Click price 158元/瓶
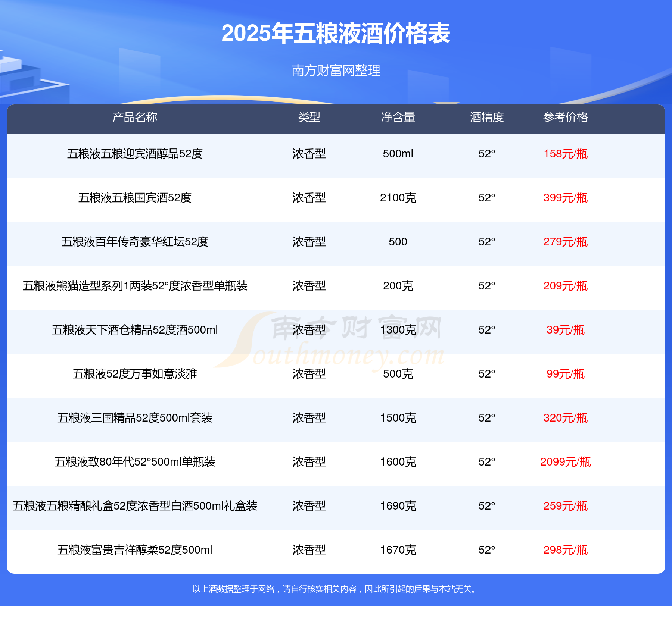This screenshot has height=623, width=672. [x=566, y=154]
